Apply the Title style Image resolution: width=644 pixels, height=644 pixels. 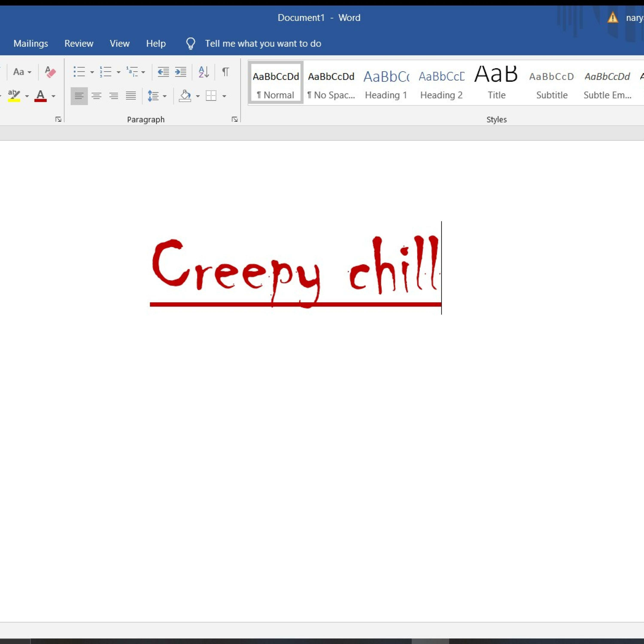[497, 83]
